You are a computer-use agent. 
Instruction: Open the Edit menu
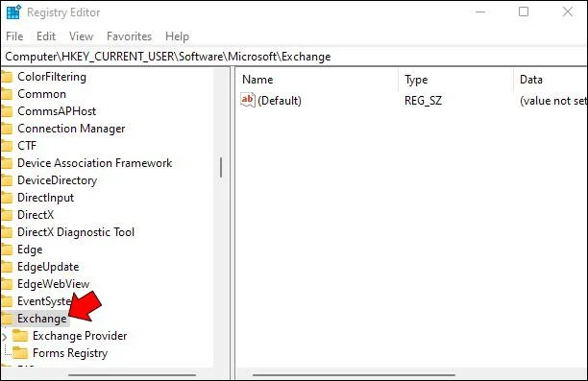pyautogui.click(x=46, y=36)
